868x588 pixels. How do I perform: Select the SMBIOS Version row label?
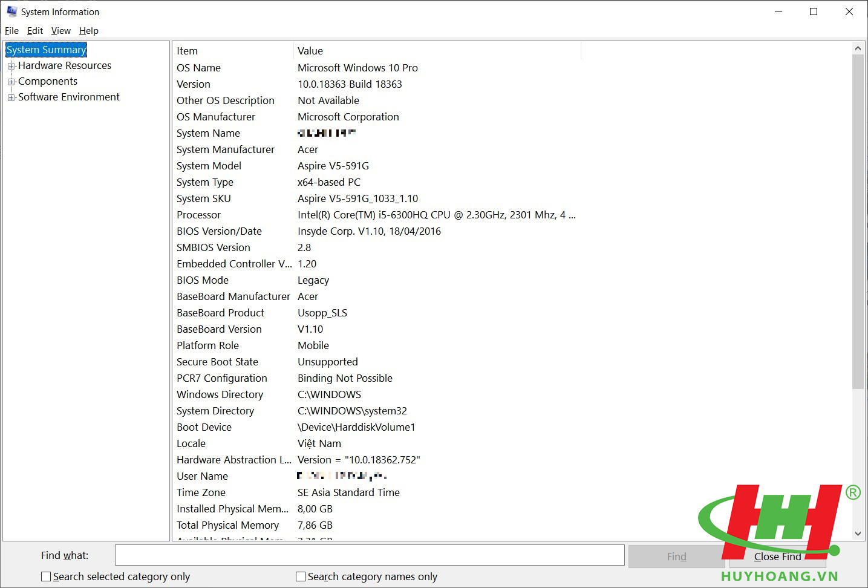pyautogui.click(x=214, y=247)
